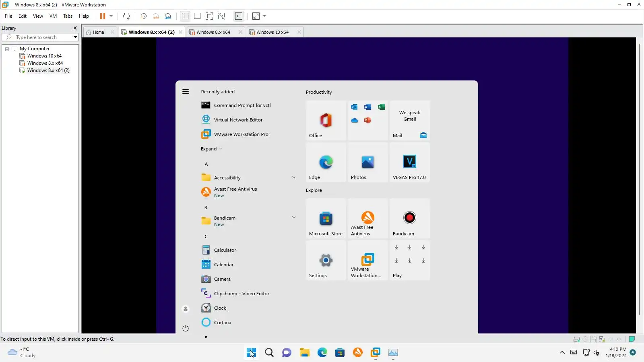Close the Windows 10 x64 tab
This screenshot has width=644, height=362.
point(299,32)
